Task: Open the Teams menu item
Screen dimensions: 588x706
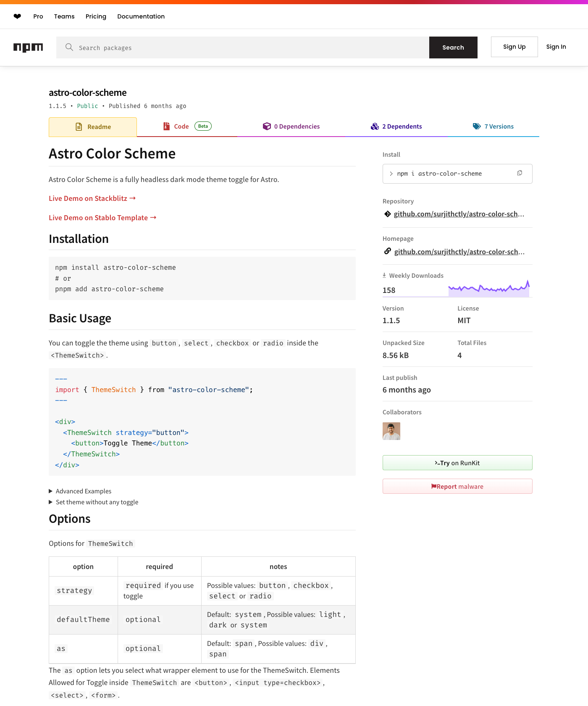Action: 64,16
